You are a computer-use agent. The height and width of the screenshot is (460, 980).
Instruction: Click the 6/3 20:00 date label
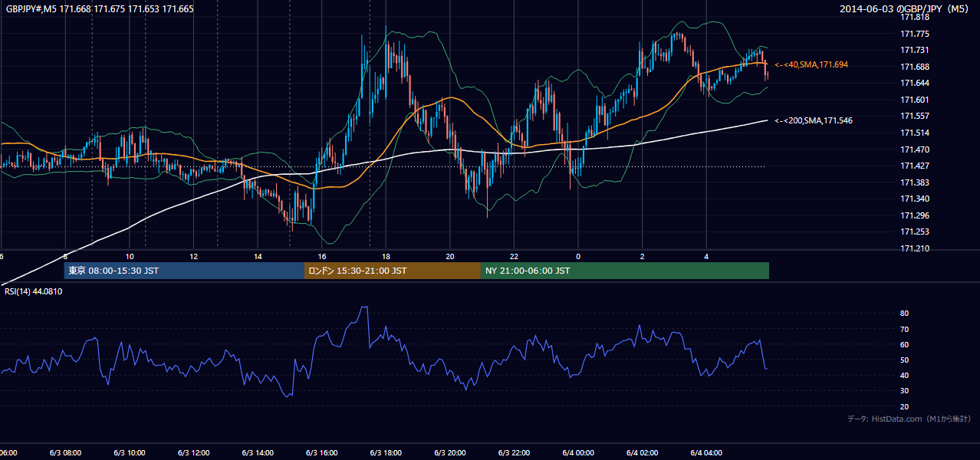pos(450,453)
